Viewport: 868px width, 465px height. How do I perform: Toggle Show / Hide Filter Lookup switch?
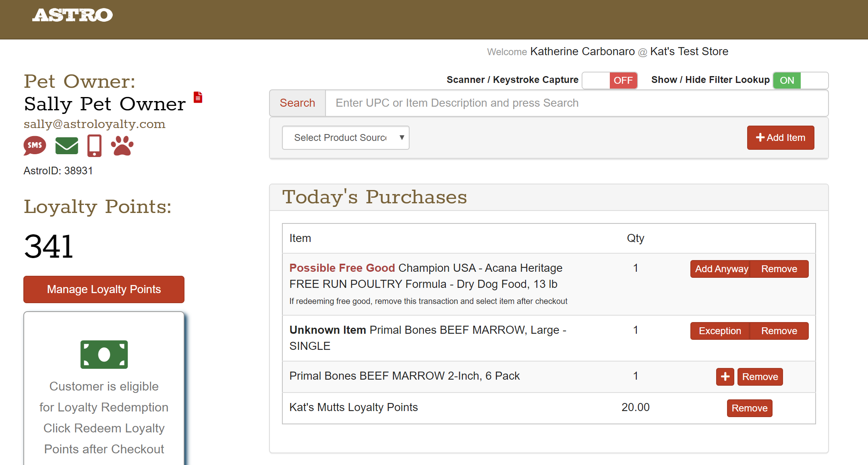[800, 81]
